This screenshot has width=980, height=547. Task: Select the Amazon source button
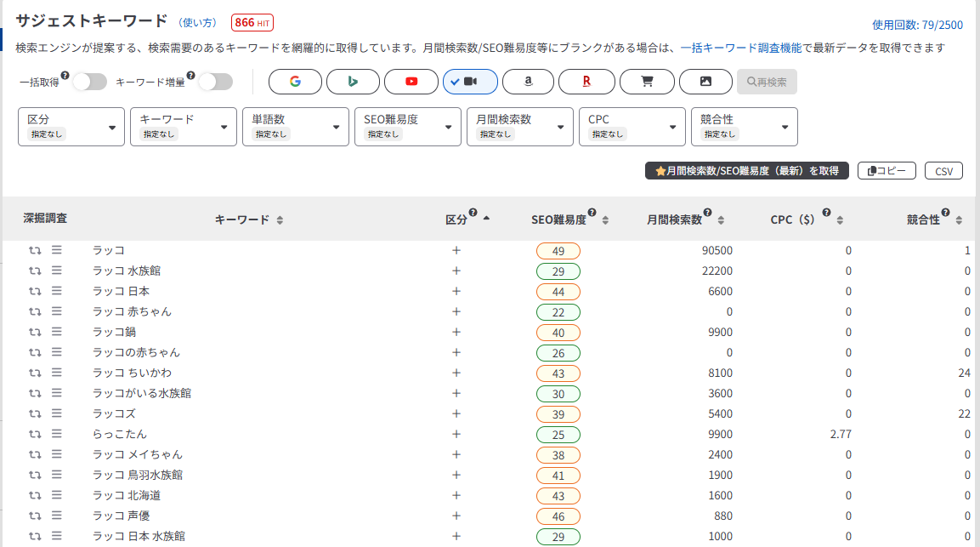tap(528, 82)
